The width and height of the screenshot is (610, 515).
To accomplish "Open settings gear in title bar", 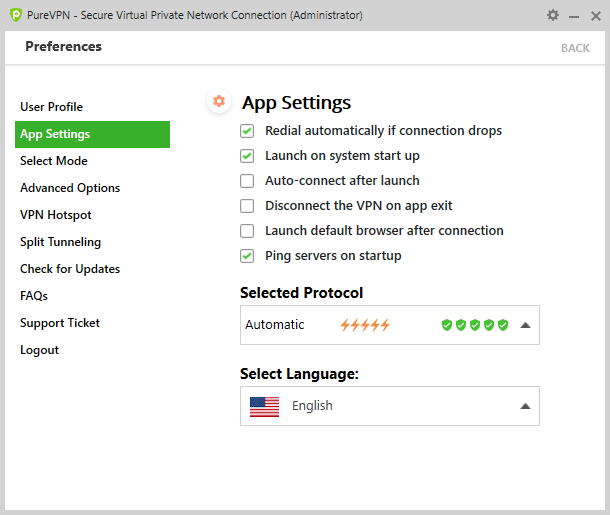I will (x=553, y=15).
